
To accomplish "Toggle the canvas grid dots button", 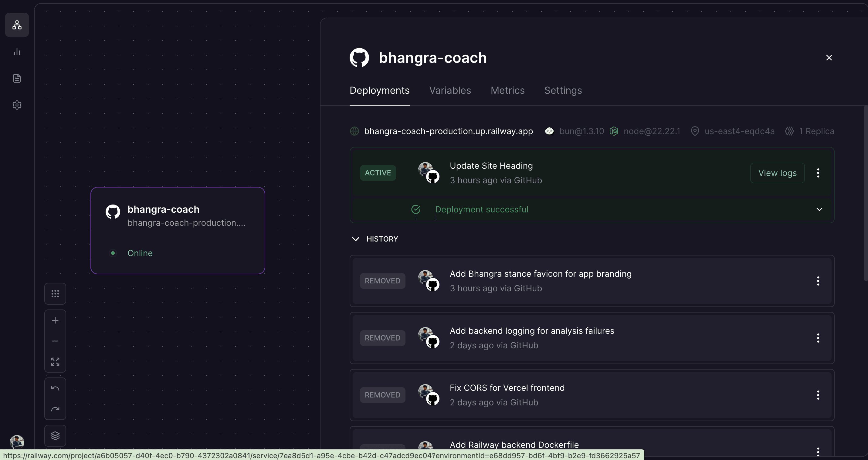I will (55, 294).
